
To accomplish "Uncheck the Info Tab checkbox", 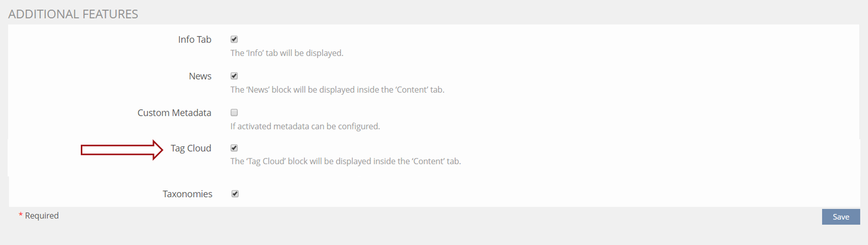I will click(x=234, y=39).
